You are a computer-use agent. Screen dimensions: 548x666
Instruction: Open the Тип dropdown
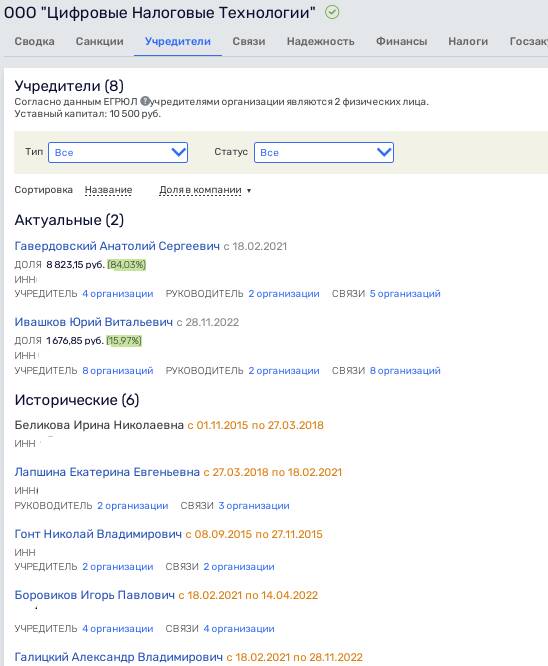[x=118, y=152]
